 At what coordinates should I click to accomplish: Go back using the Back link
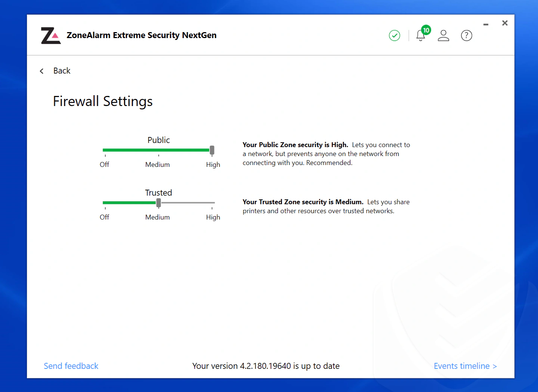pyautogui.click(x=62, y=71)
